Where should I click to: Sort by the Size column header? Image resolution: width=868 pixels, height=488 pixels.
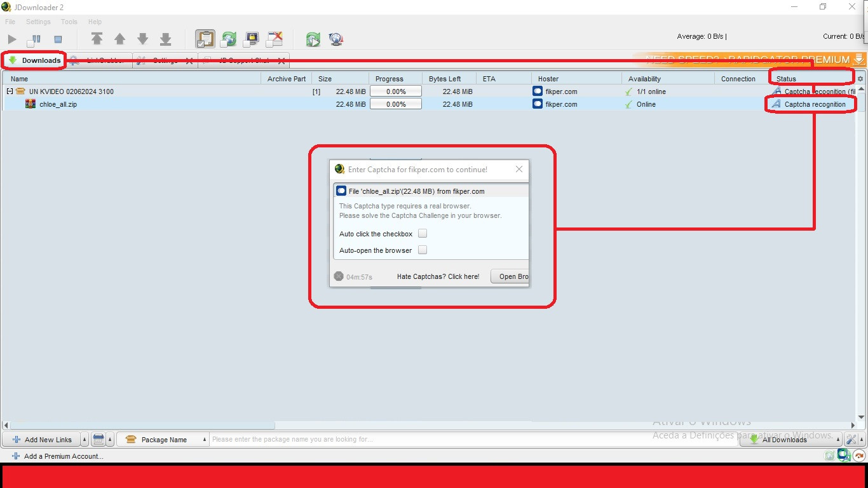[x=340, y=79]
